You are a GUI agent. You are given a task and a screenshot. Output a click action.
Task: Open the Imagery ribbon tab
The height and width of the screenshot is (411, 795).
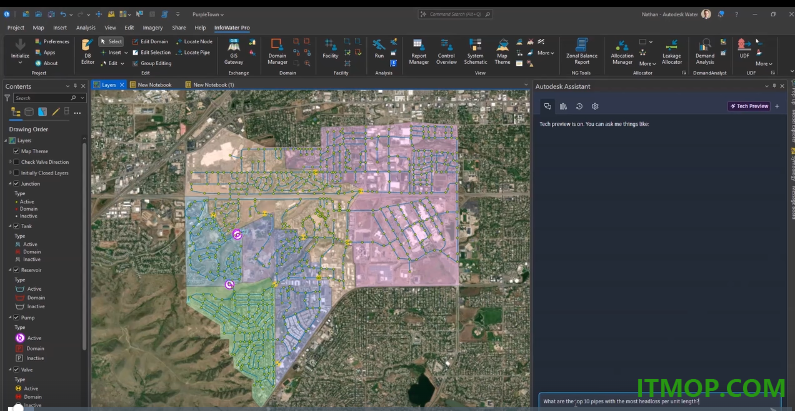click(153, 28)
